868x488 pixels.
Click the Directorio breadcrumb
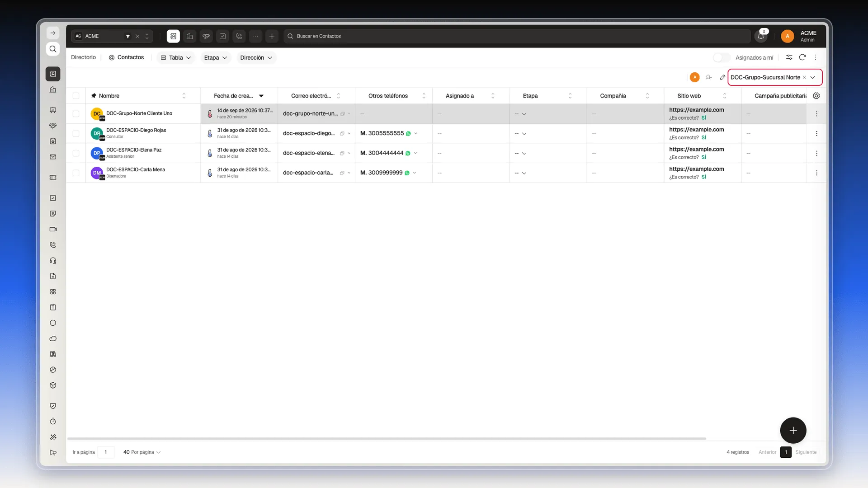pyautogui.click(x=84, y=57)
